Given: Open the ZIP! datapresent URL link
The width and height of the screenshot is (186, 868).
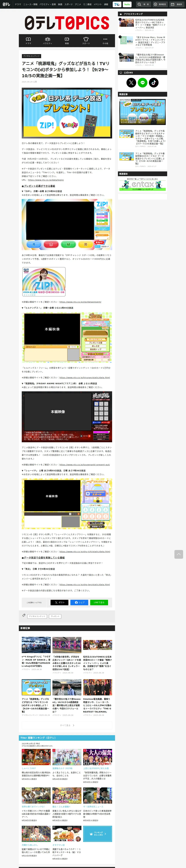Looking at the screenshot, I should 80,302.
